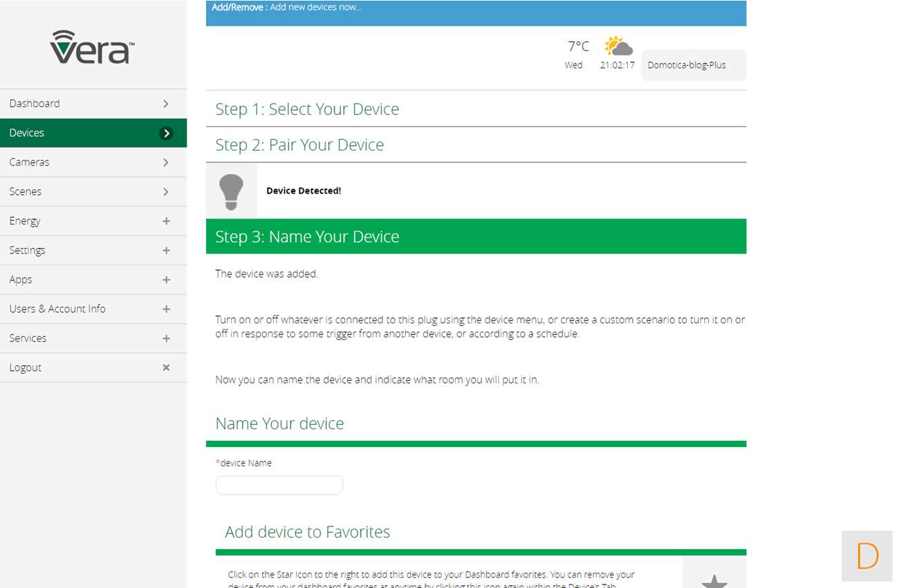This screenshot has width=899, height=588.
Task: Click the light bulb device icon
Action: 231,191
